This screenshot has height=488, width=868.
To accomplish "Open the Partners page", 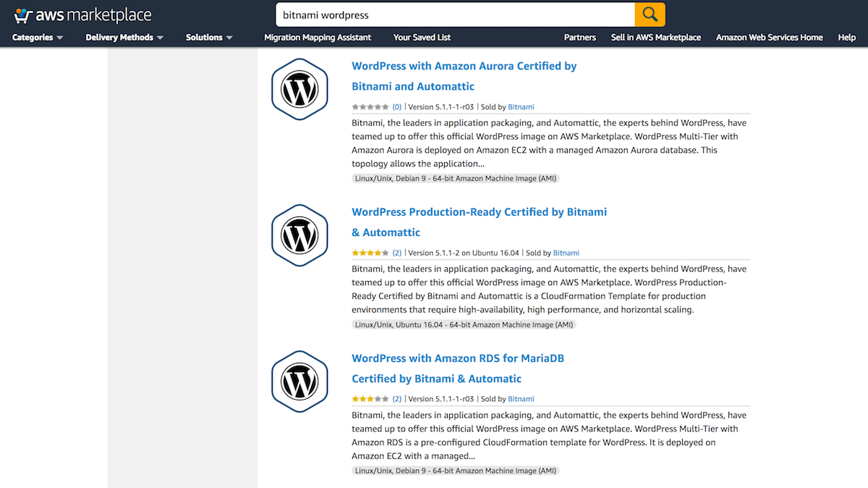I will coord(580,38).
